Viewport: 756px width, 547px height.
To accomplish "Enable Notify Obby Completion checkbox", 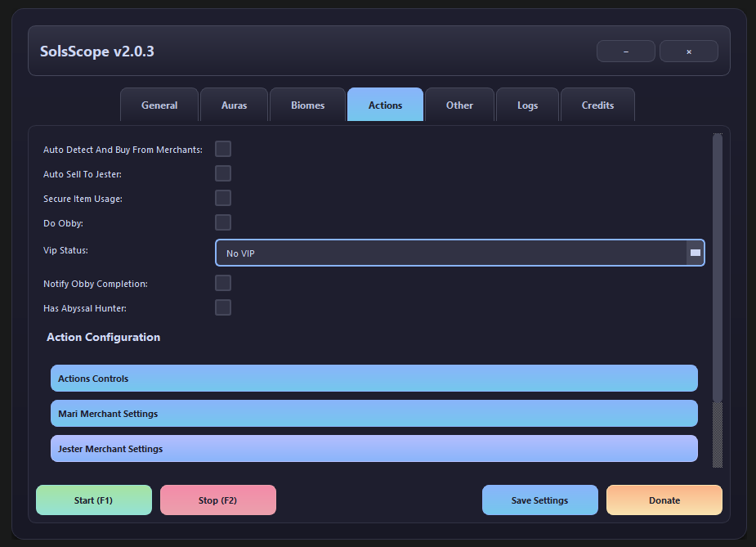I will pyautogui.click(x=223, y=283).
